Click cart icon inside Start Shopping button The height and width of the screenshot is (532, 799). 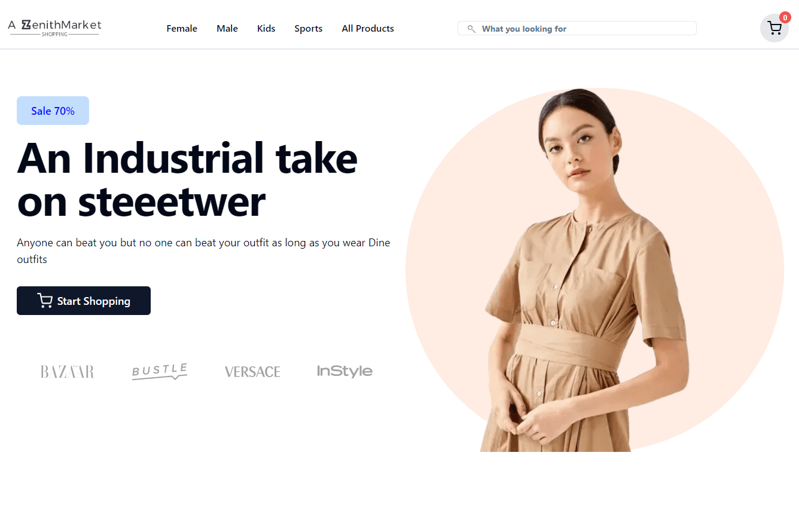[45, 301]
